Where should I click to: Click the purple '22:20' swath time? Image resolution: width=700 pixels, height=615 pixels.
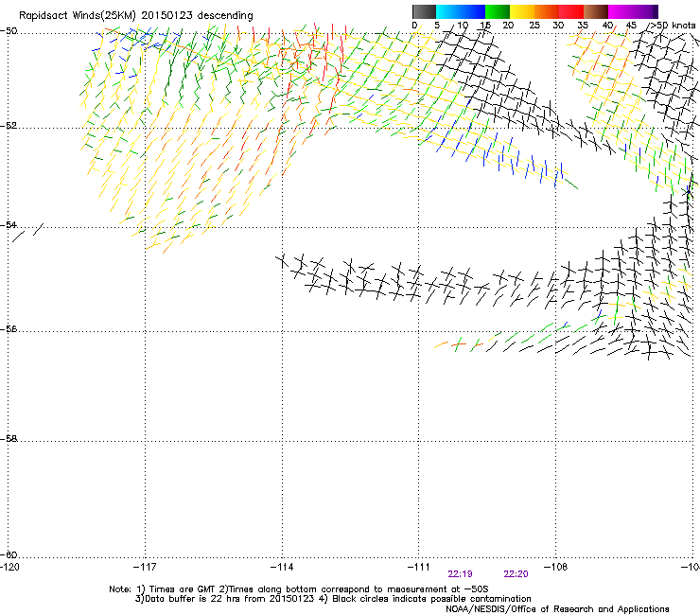click(x=516, y=574)
